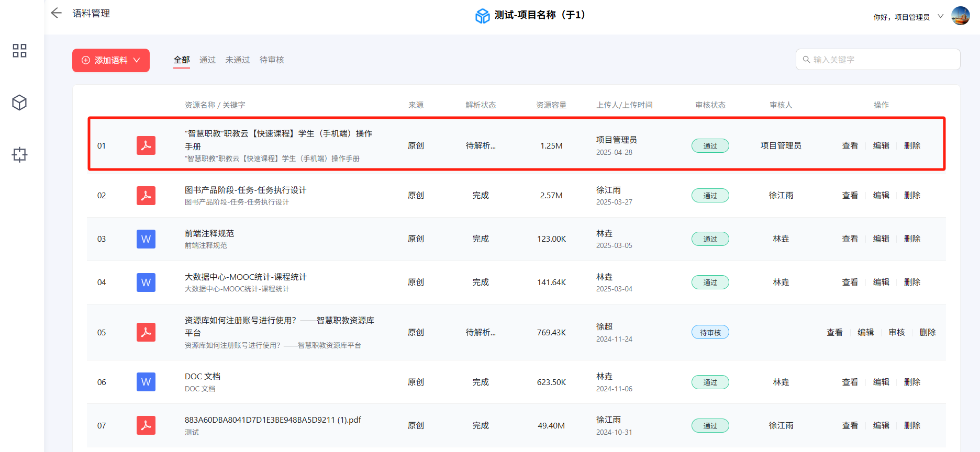Click the PDF icon of row 05

point(146,332)
